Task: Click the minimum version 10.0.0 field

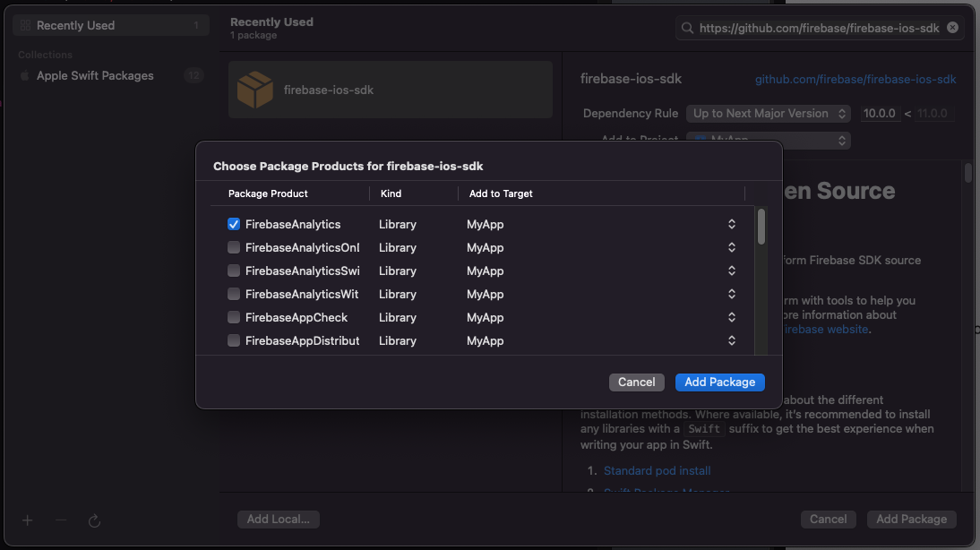Action: coord(880,114)
